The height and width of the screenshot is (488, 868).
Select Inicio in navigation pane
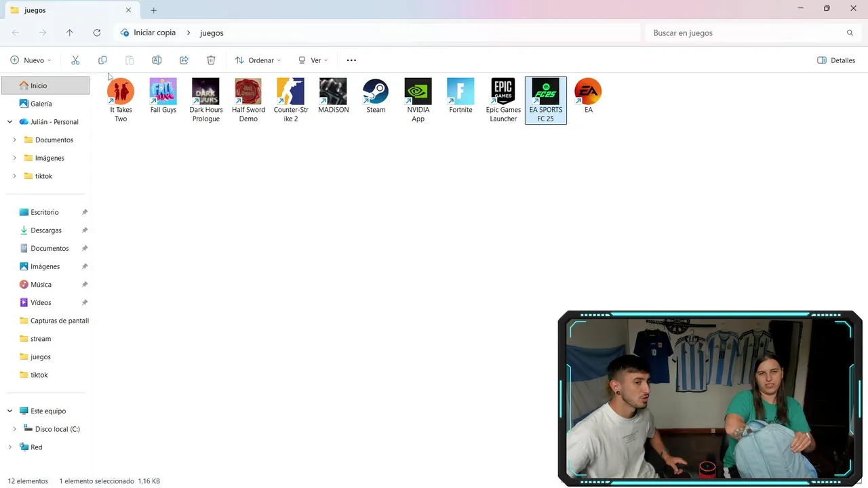45,85
